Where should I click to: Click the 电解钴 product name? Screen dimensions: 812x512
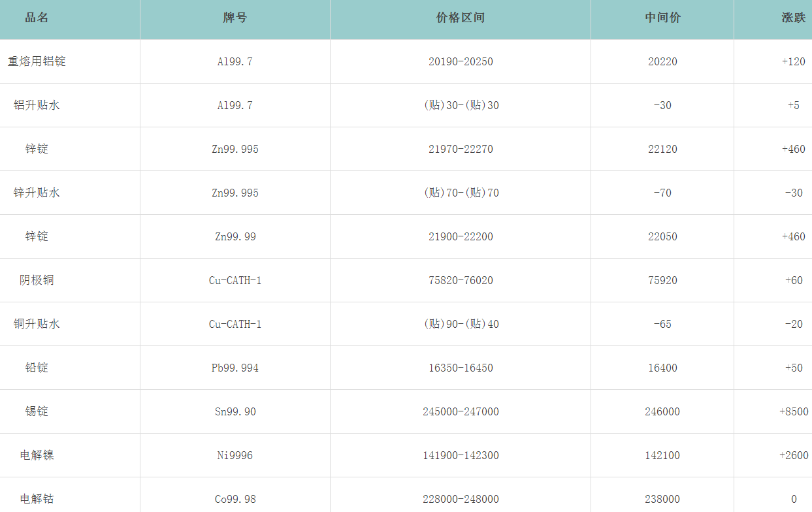[x=37, y=499]
